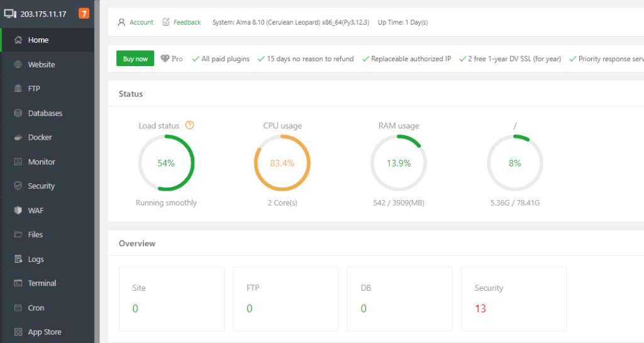Click the Databases cylinder icon
644x343 pixels.
click(18, 113)
